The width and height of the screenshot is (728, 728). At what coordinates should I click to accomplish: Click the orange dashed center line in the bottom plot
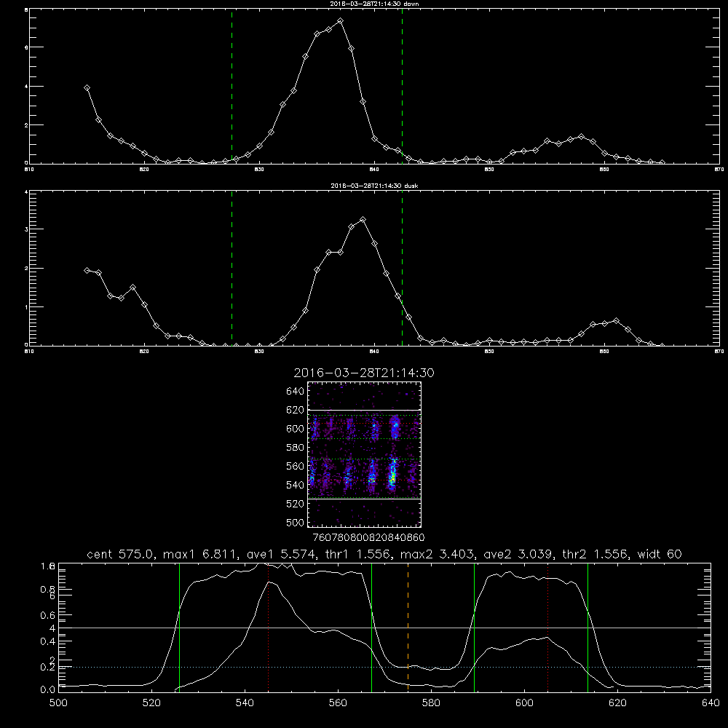408,628
